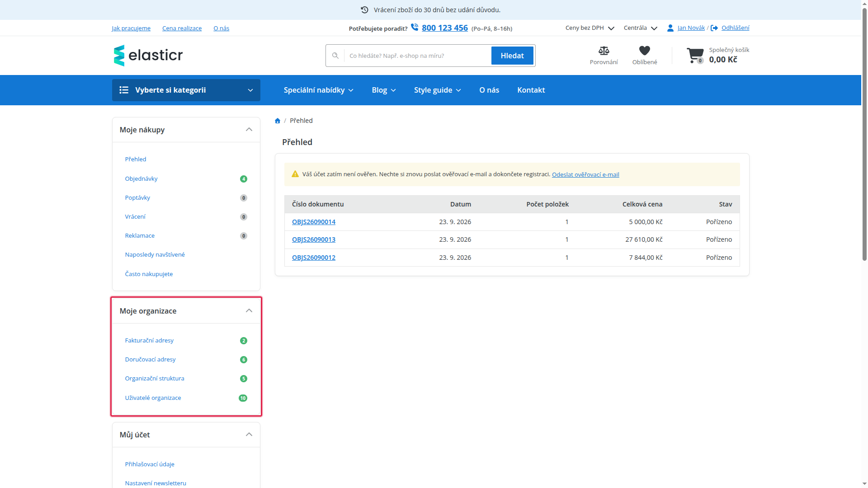Open order OBJS26090012
Viewport: 868px width, 488px height.
(314, 258)
